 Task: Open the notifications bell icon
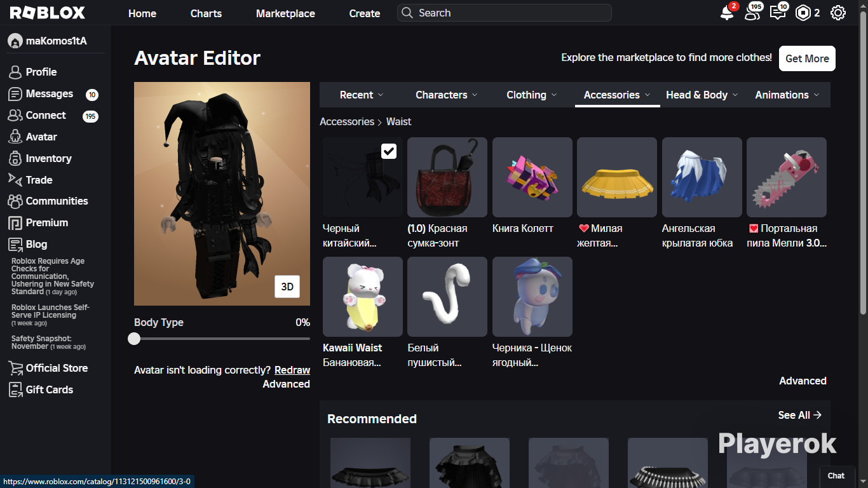coord(727,13)
